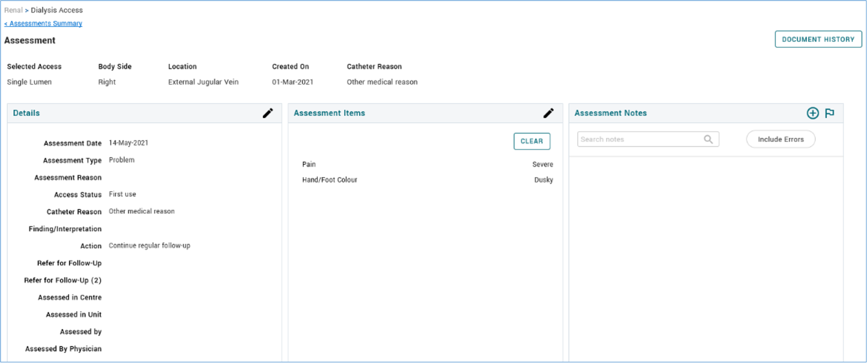Screen dimensions: 868x364
Task: Edit the Details section with pencil icon
Action: click(268, 113)
